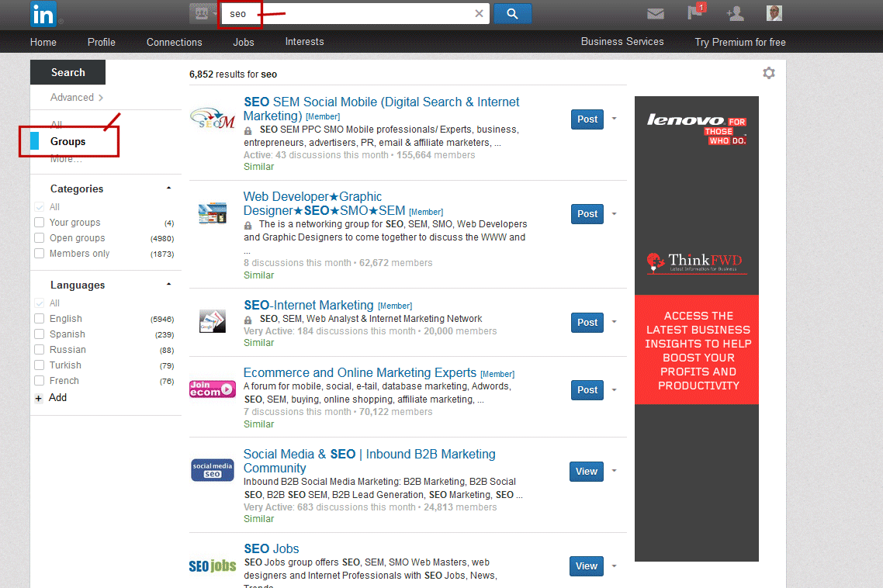Click the plus icon next to Add

[x=38, y=398]
